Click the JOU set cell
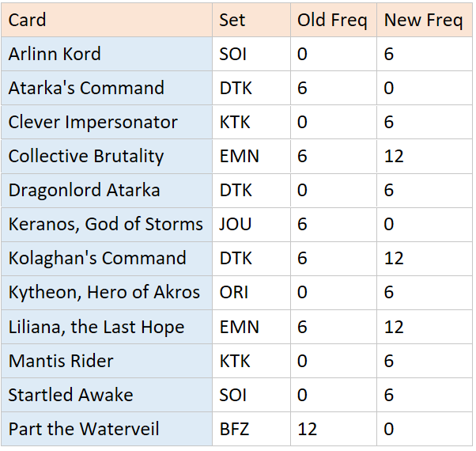Viewport: 476px width, 451px height. click(x=251, y=225)
